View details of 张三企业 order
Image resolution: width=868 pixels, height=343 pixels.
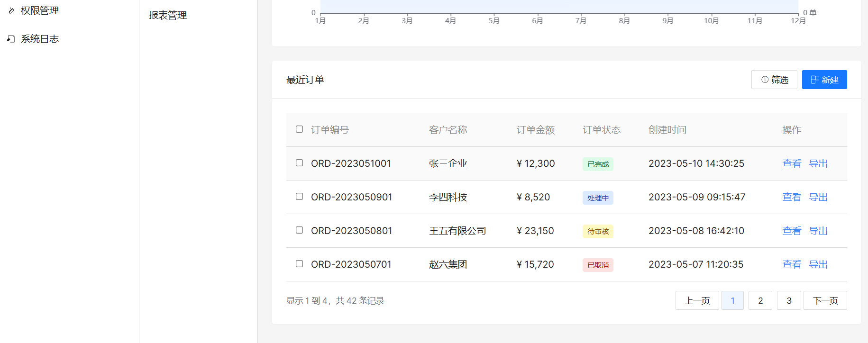tap(791, 163)
